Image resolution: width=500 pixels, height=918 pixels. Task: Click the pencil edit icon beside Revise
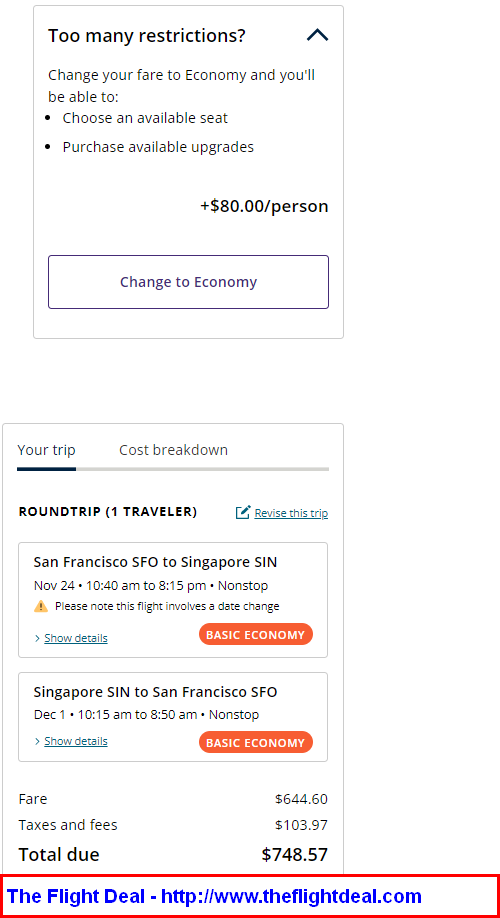pyautogui.click(x=243, y=512)
